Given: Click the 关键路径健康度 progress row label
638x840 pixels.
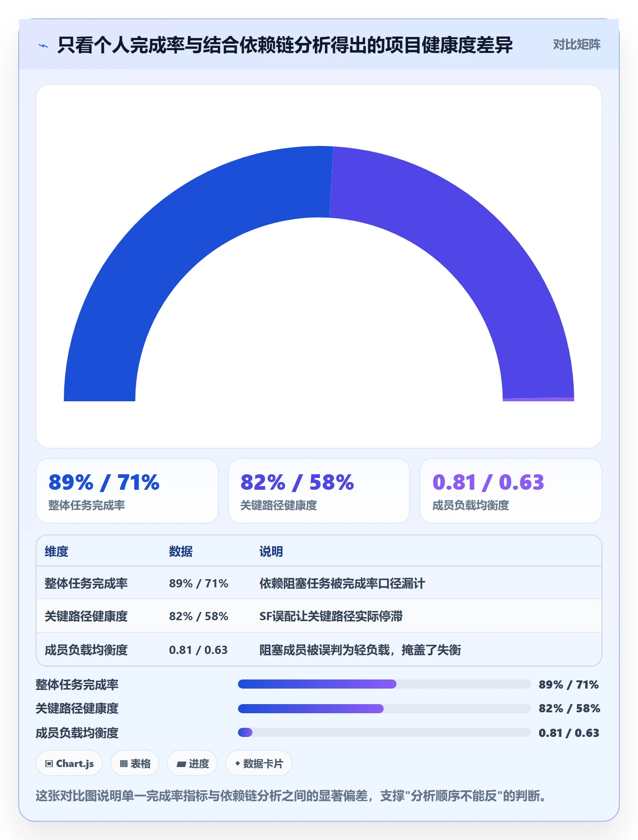Looking at the screenshot, I should (77, 708).
